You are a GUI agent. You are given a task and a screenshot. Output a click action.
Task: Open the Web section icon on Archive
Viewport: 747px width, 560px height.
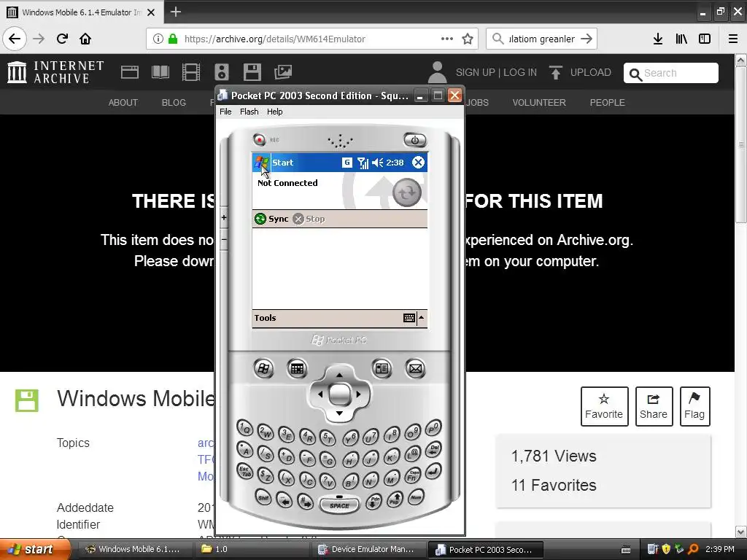pos(130,72)
